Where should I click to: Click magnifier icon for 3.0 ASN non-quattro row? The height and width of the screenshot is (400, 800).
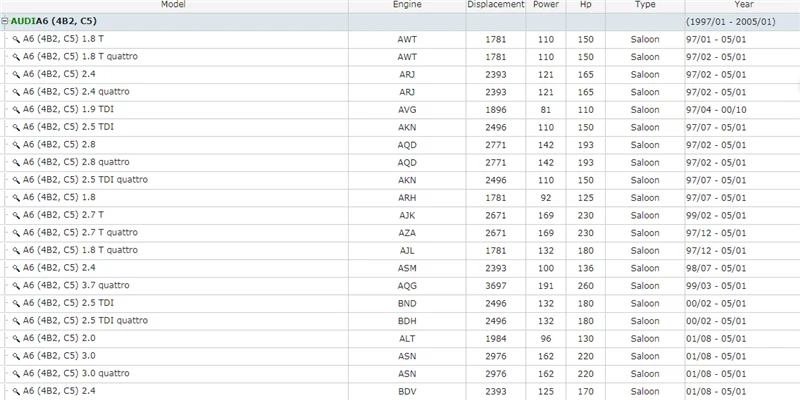click(16, 356)
